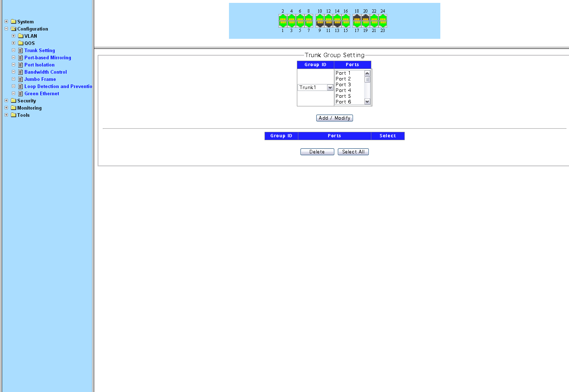Click the inactive port 13 icon
The image size is (569, 392).
click(x=337, y=24)
